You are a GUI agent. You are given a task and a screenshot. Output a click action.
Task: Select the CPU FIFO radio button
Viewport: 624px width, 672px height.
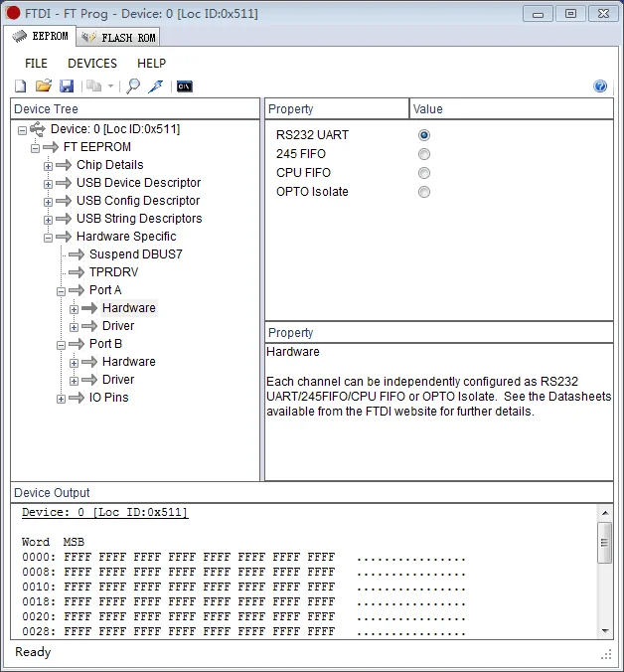tap(424, 173)
